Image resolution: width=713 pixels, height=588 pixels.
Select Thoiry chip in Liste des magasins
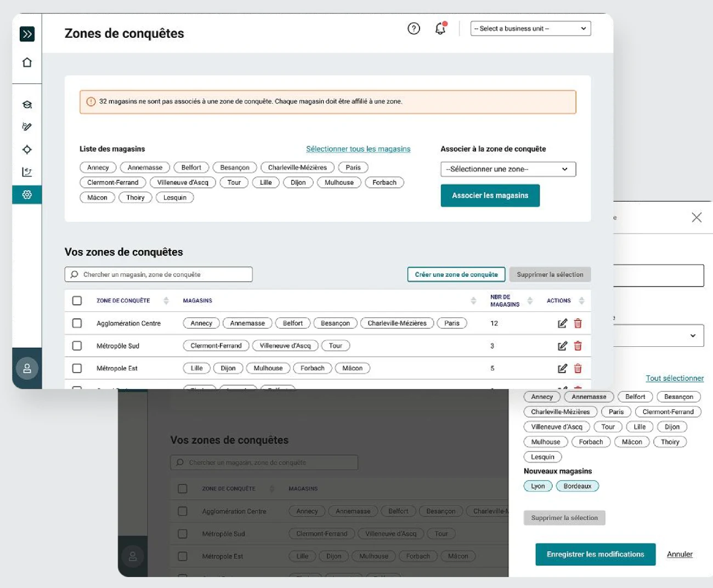click(x=135, y=198)
